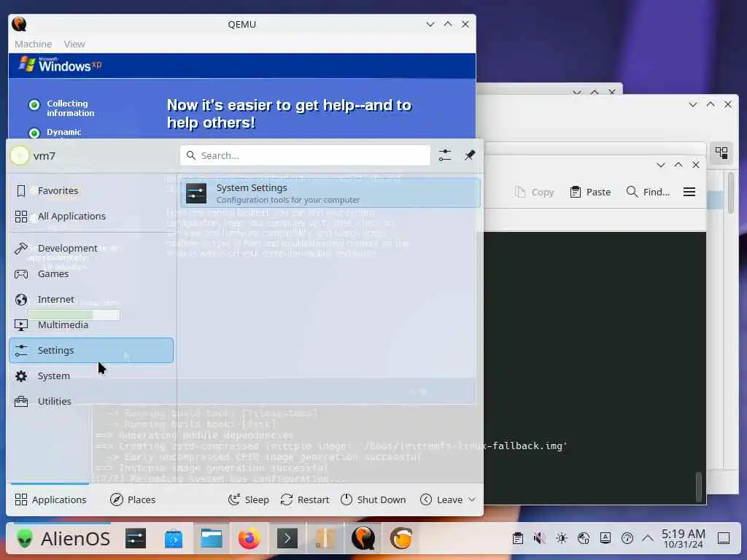Click the Favorites bookmark icon
This screenshot has width=747, height=560.
click(x=21, y=191)
